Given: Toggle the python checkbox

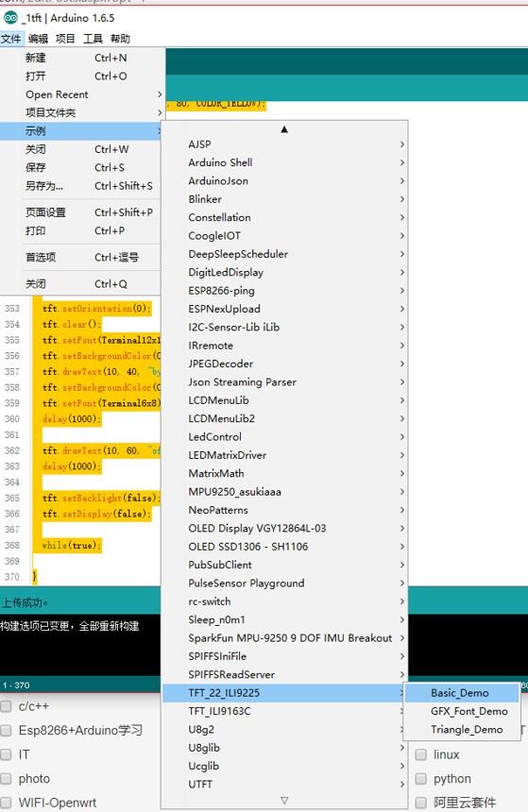Looking at the screenshot, I should pyautogui.click(x=420, y=778).
